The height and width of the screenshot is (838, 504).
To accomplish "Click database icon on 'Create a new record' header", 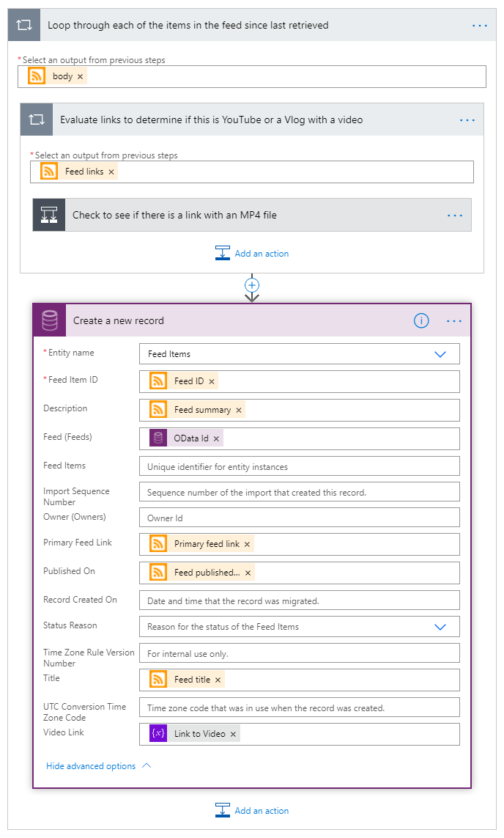I will click(x=50, y=320).
